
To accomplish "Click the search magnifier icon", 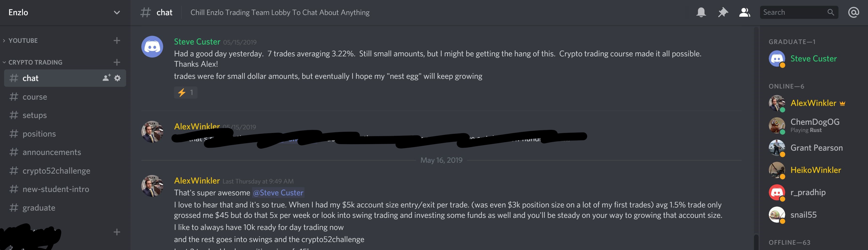I will point(830,12).
